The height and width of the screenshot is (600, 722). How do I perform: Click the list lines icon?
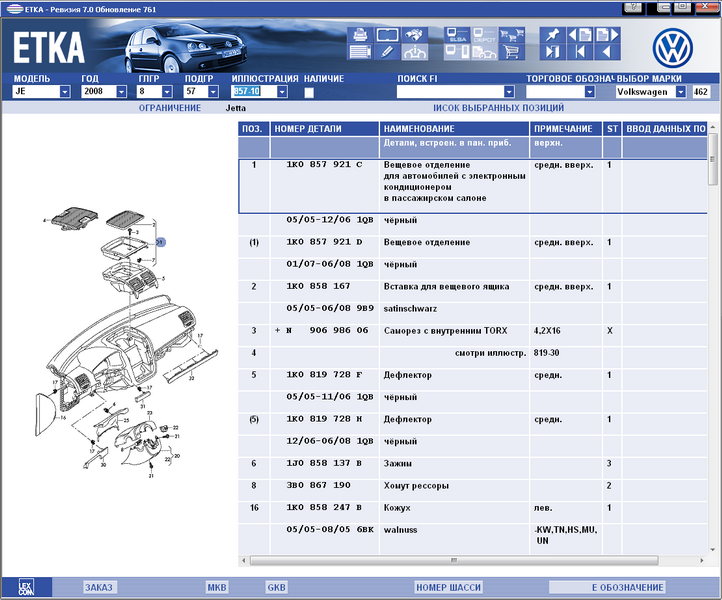[360, 52]
